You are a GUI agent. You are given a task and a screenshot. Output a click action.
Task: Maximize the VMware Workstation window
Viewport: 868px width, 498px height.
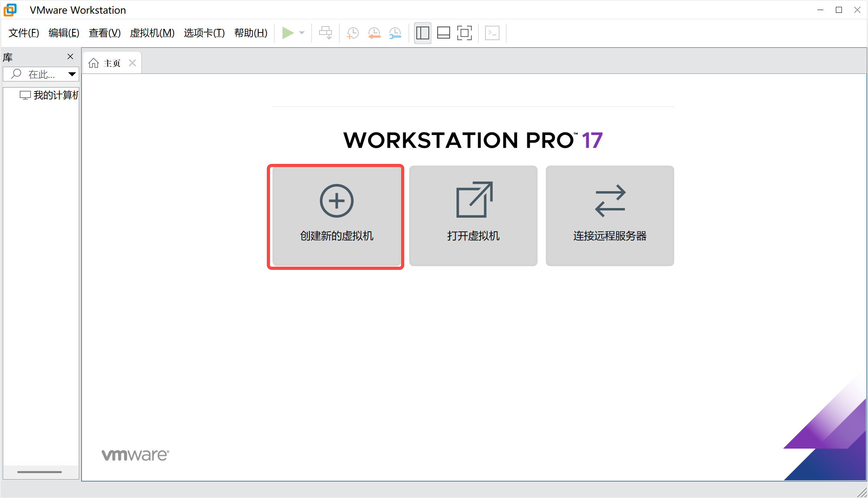pos(839,10)
